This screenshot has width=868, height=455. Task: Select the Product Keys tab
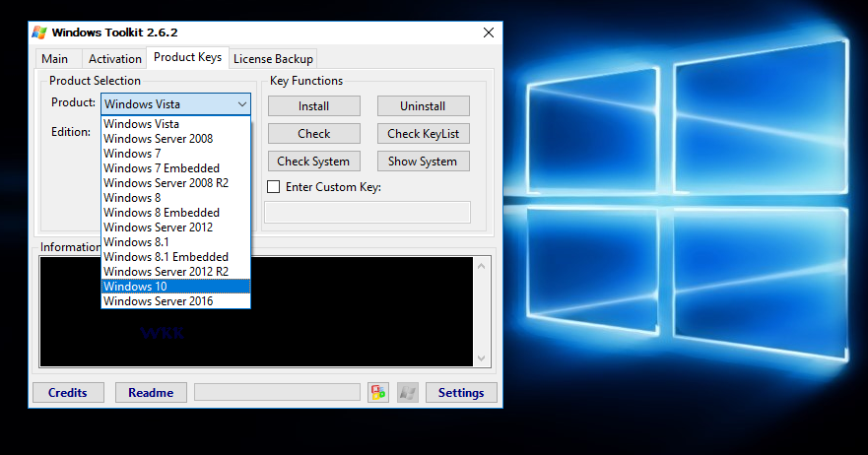coord(187,57)
